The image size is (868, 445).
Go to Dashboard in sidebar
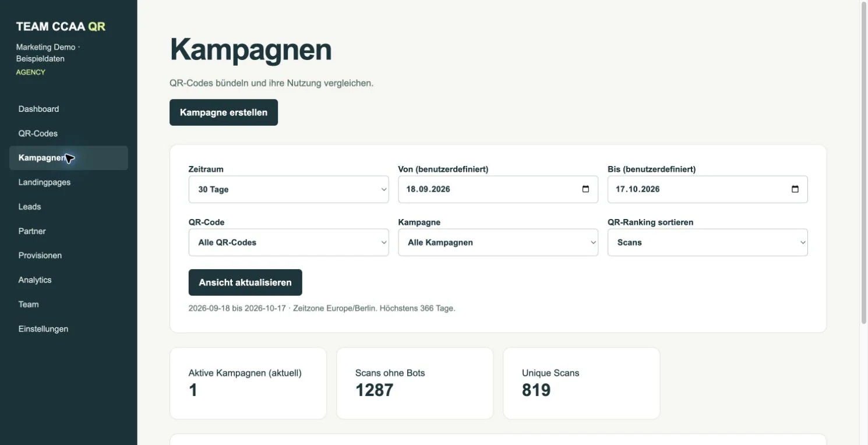coord(69,109)
